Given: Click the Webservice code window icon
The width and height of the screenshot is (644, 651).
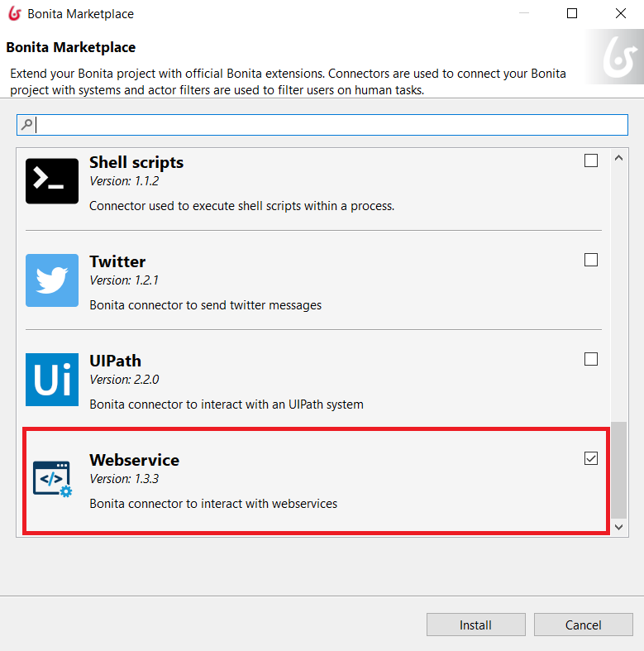Looking at the screenshot, I should [x=52, y=479].
